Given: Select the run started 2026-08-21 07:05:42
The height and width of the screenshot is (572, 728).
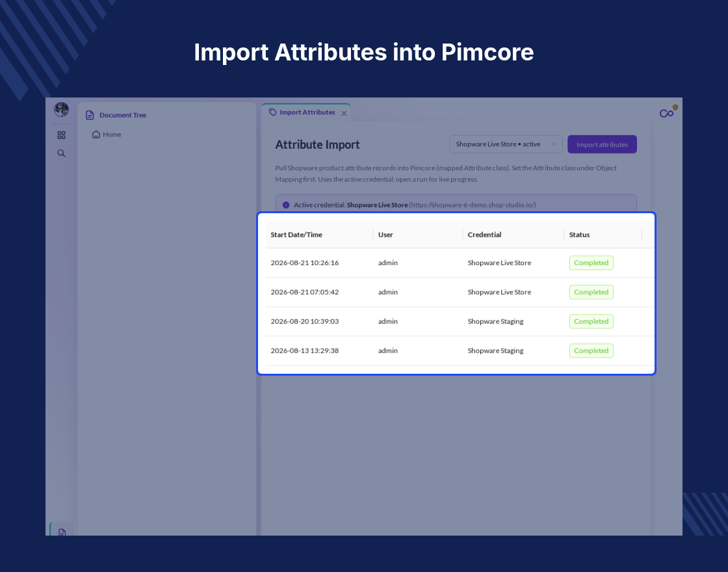Looking at the screenshot, I should click(x=460, y=292).
